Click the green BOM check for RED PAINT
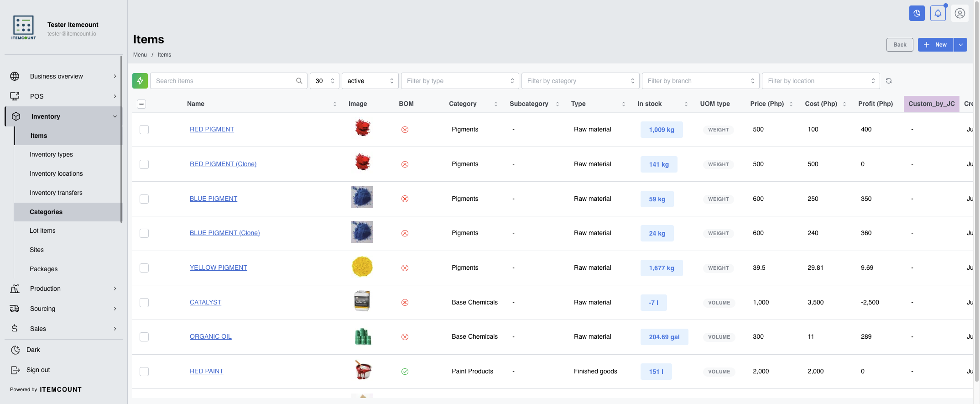The image size is (980, 404). 405,372
